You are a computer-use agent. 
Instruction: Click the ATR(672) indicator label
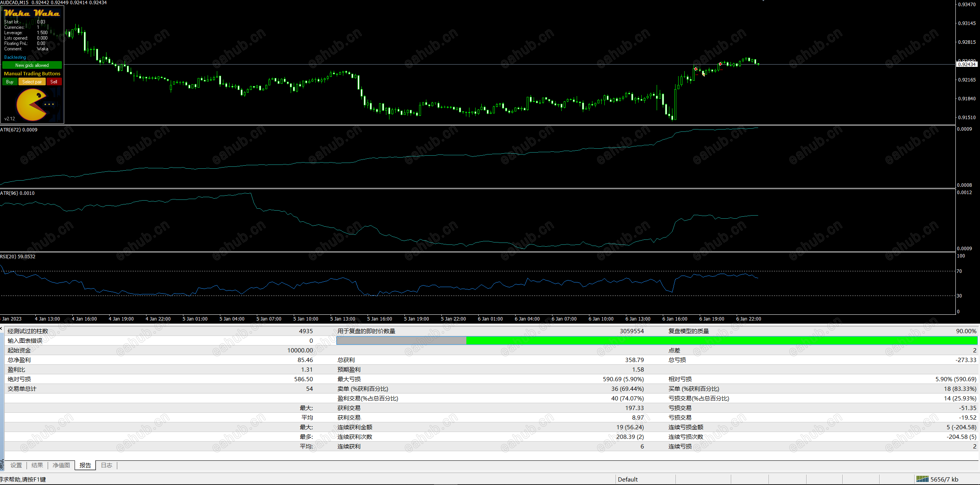coord(18,130)
